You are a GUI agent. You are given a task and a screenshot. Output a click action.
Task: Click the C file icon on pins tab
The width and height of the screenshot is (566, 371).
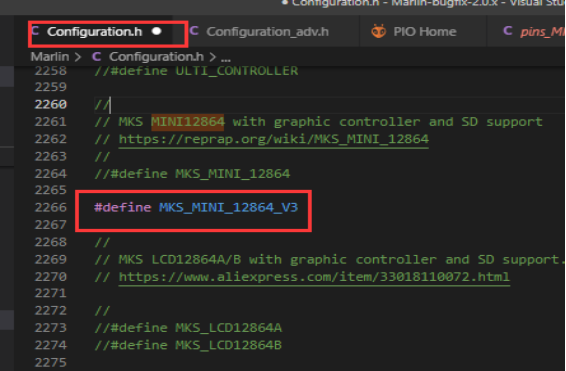(508, 31)
